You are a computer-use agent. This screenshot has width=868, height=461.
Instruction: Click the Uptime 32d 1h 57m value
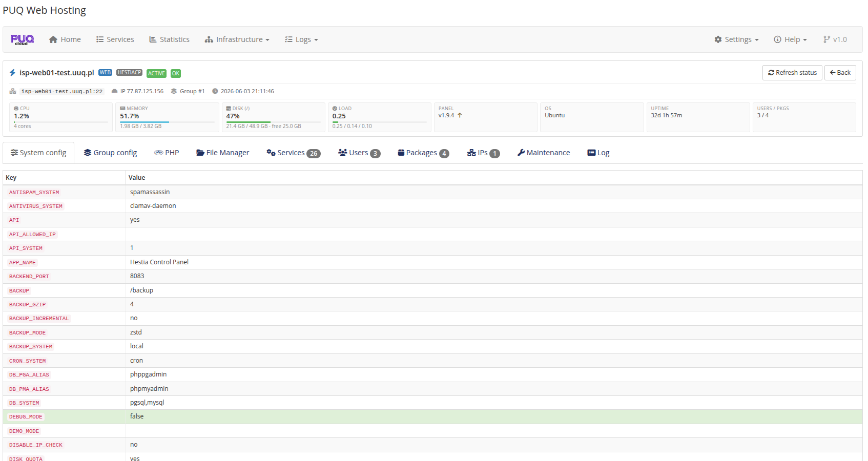666,115
